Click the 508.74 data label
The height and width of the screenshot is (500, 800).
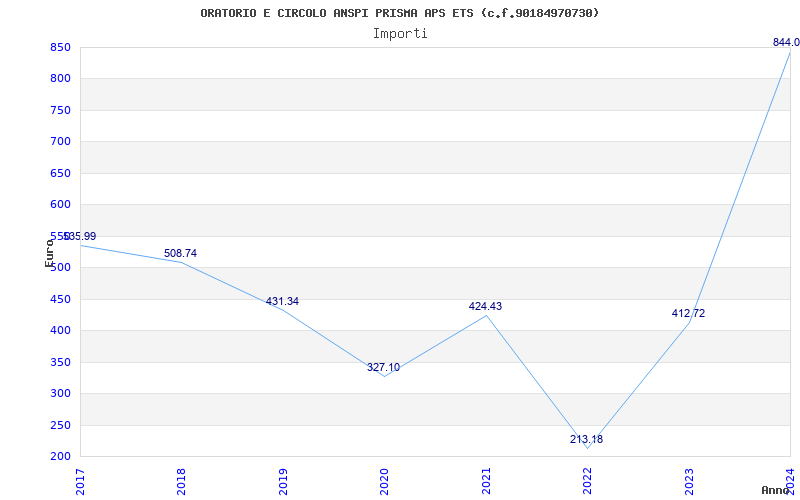[180, 253]
